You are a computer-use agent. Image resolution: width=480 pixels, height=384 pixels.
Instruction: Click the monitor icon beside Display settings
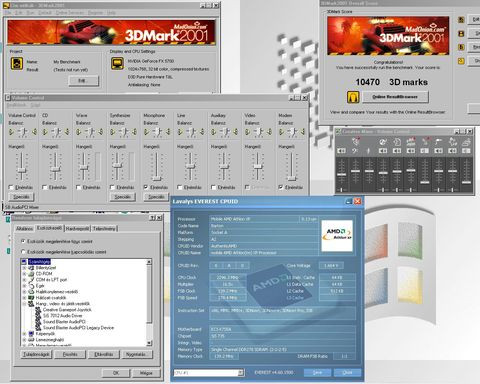(x=117, y=63)
